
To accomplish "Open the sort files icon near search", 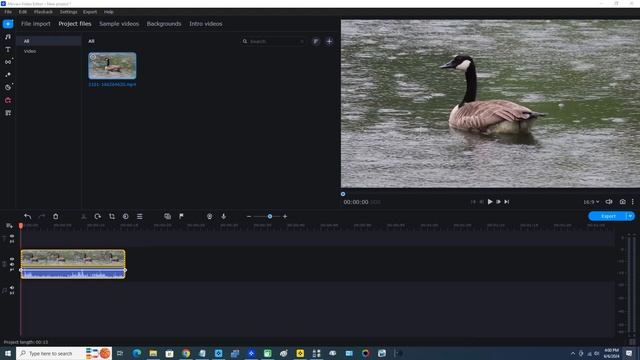I will [x=316, y=41].
